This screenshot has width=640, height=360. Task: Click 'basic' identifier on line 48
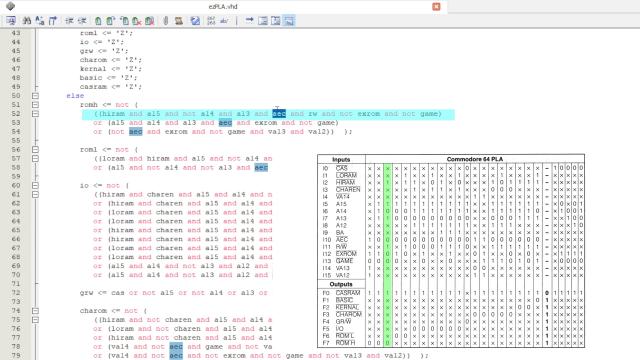pos(91,78)
